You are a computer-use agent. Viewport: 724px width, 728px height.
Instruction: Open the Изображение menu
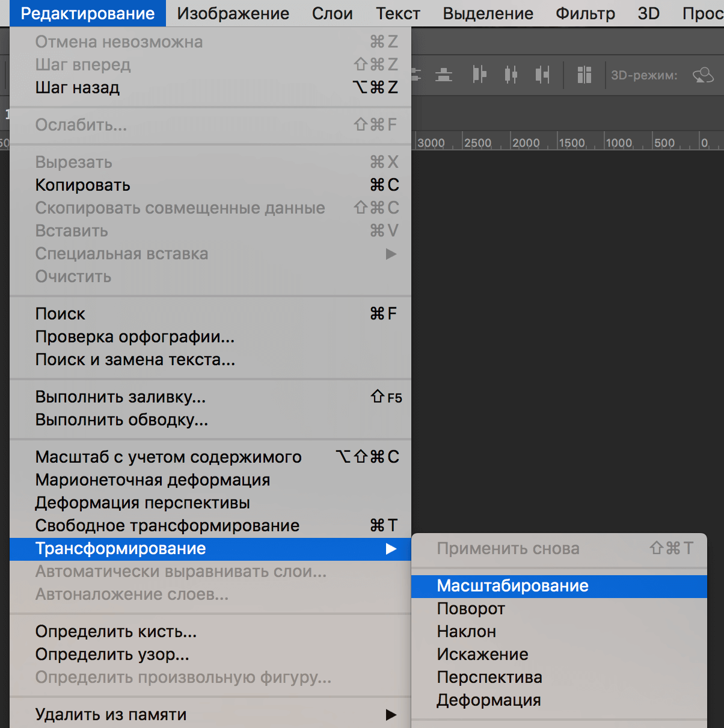[x=233, y=13]
